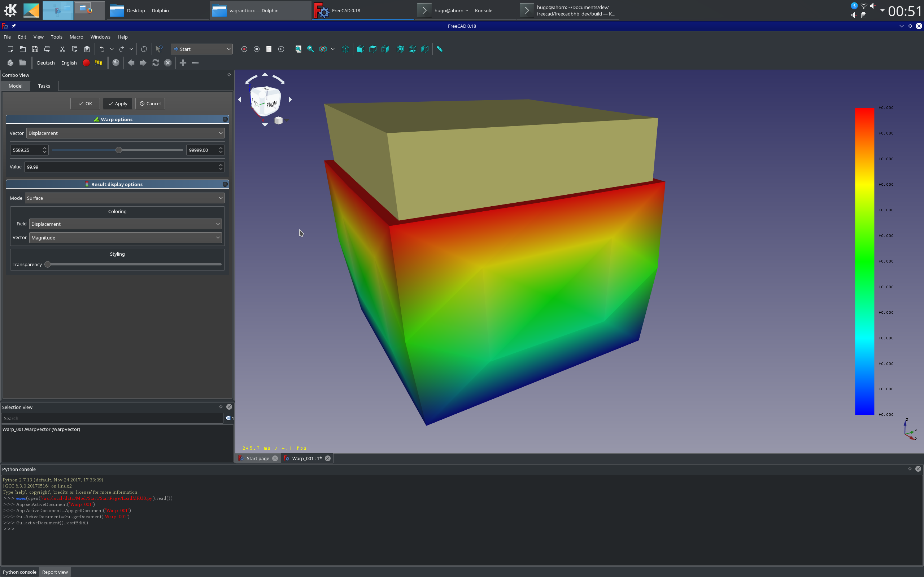
Task: Open the Mode Surface dropdown
Action: coord(125,198)
